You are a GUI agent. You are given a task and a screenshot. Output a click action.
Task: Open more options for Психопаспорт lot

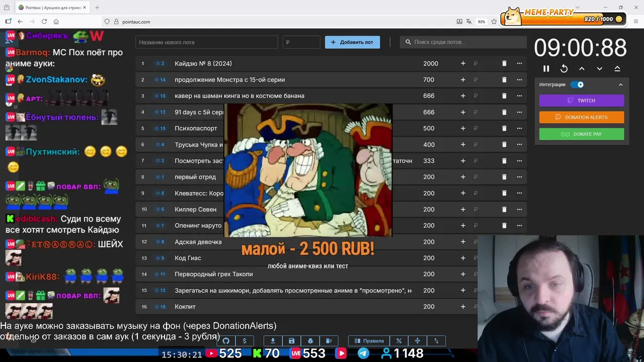click(519, 128)
